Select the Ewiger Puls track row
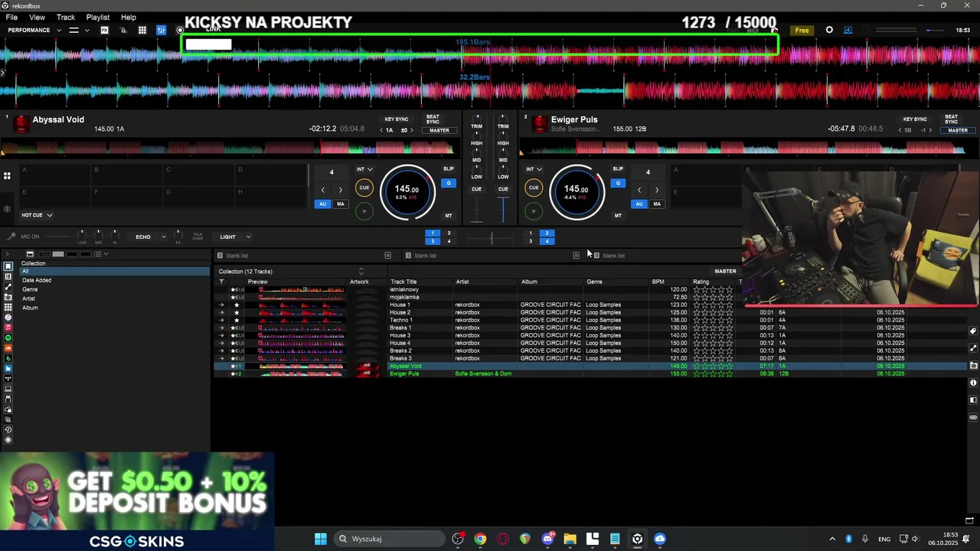This screenshot has height=551, width=980. click(x=590, y=373)
